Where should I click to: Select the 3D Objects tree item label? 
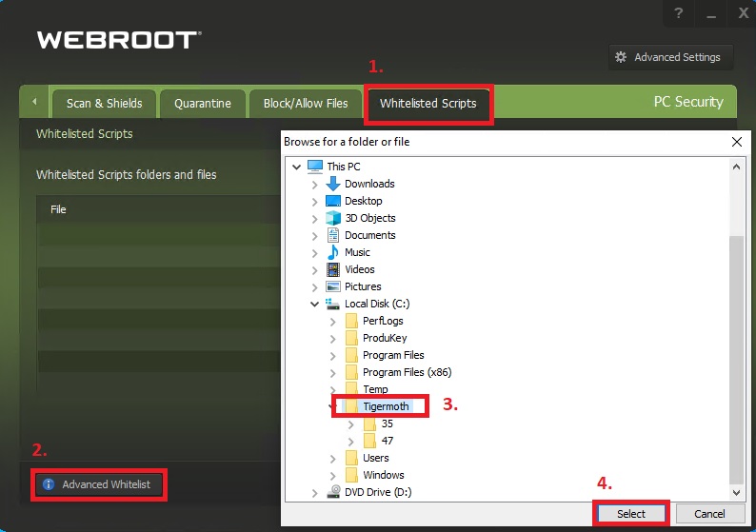(370, 218)
